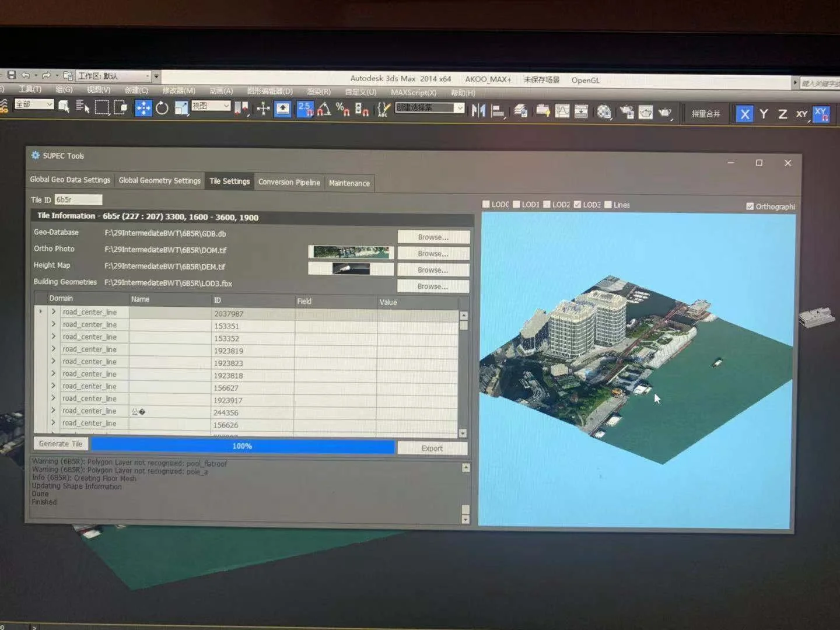Click the Edit Named Selection Sets icon
Screen dimensions: 840x630
pos(383,109)
